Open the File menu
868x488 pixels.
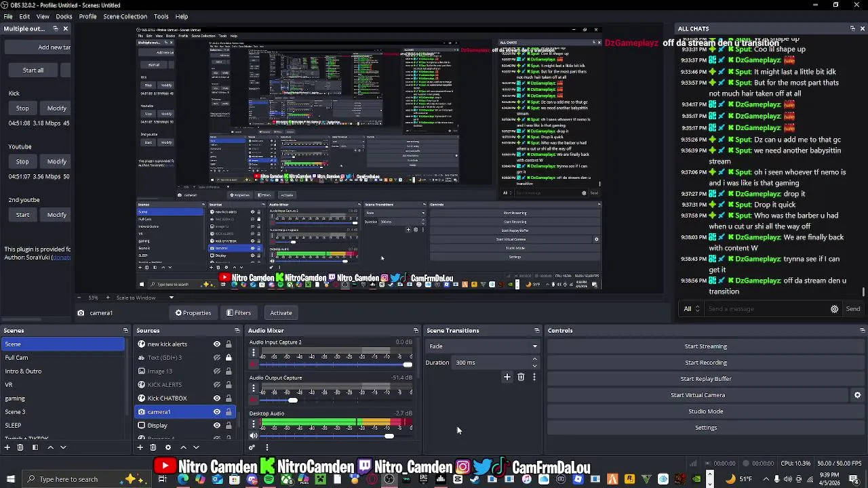coord(7,16)
